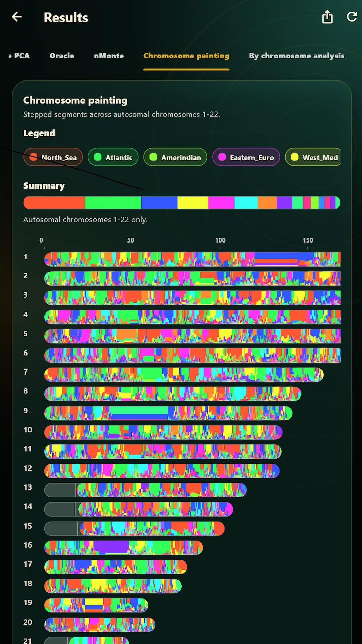The height and width of the screenshot is (644, 362).
Task: Tap the share icon in header
Action: (x=327, y=17)
